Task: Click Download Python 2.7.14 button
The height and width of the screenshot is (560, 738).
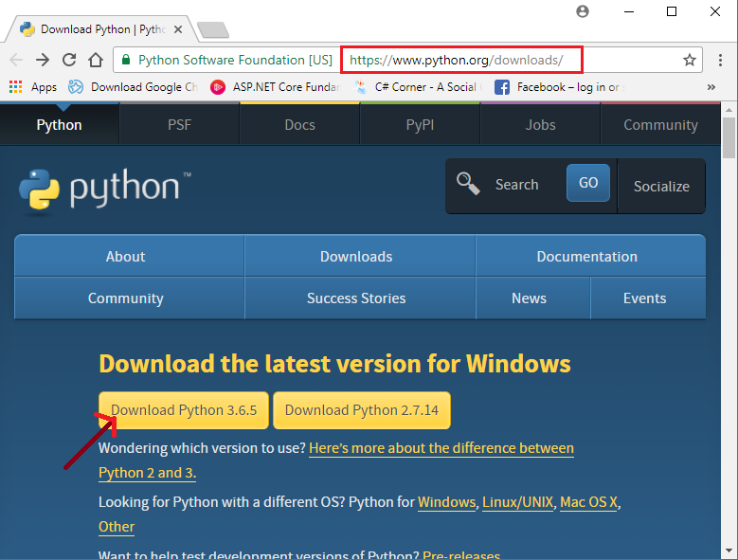Action: tap(362, 410)
